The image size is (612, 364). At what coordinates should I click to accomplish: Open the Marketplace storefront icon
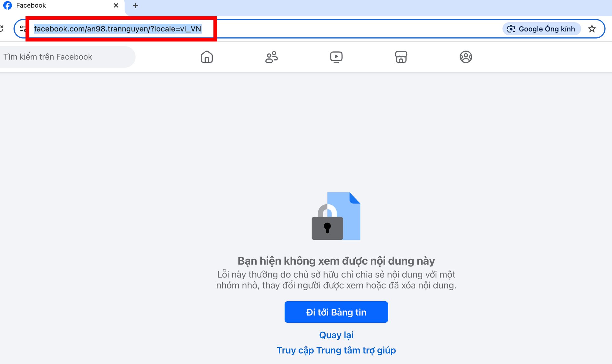pyautogui.click(x=401, y=57)
